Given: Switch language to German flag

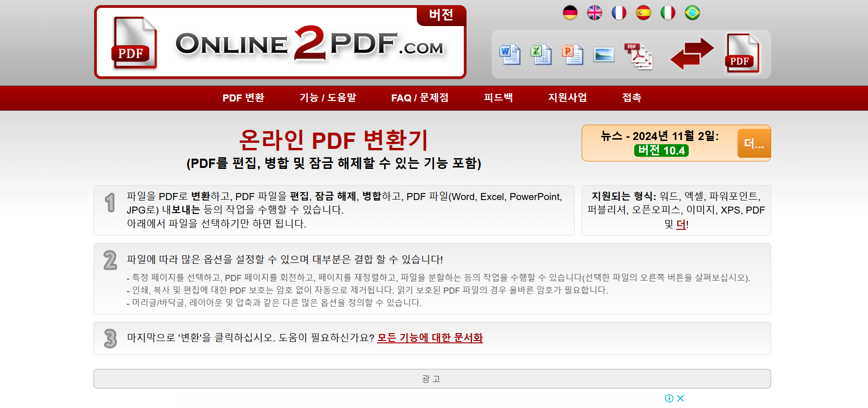Looking at the screenshot, I should click(570, 13).
